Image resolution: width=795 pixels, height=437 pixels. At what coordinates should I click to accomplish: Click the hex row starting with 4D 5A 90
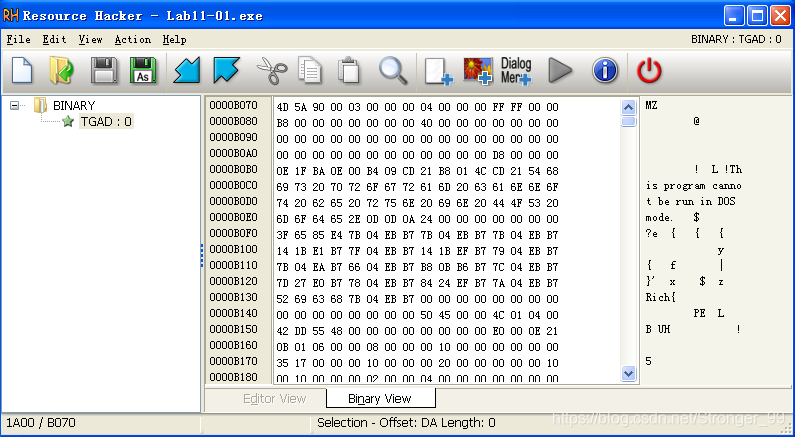point(417,107)
